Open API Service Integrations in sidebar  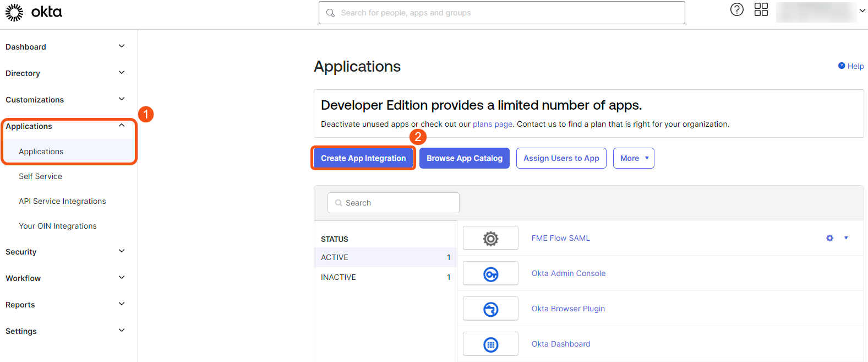(x=62, y=201)
